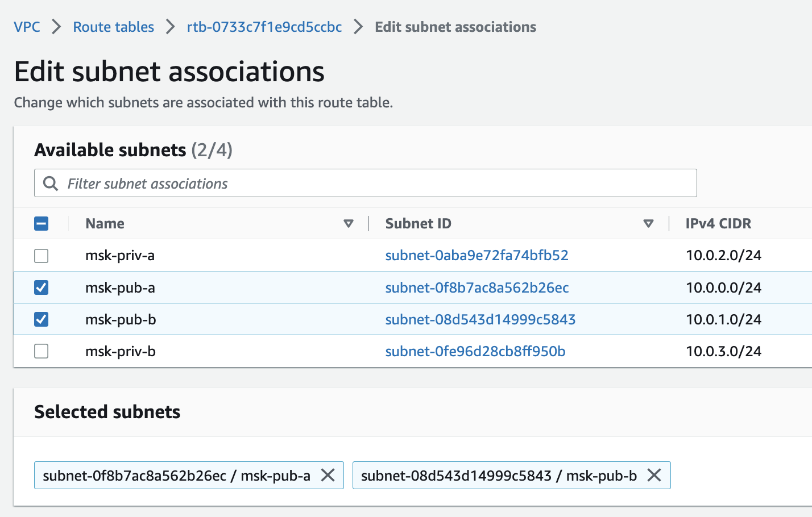Screen dimensions: 812x517
Task: Open subnet-0f8b7ac8a562b26ec link
Action: 477,287
